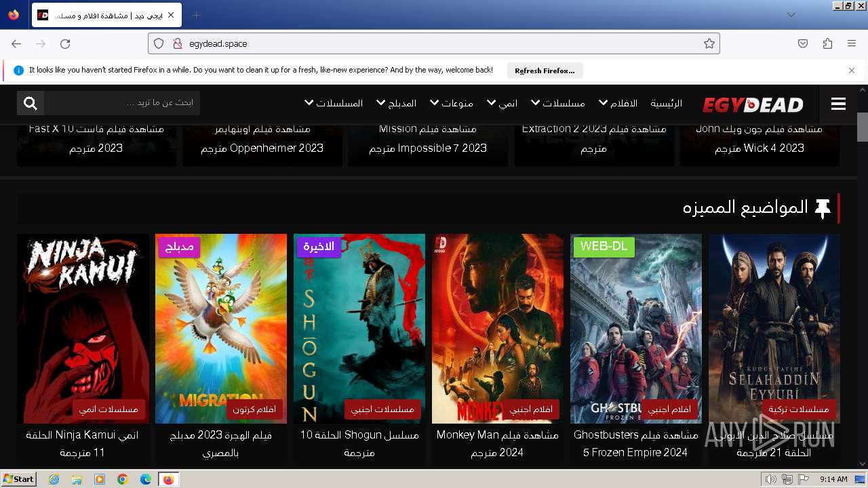The height and width of the screenshot is (488, 868).
Task: Click the EGYDEAD logo
Action: [x=753, y=104]
